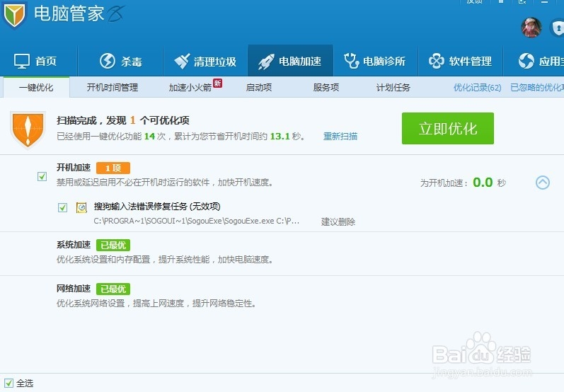Click the 搜狗输入法 task item icon
Viewport: 564px width, 392px height.
(81, 207)
